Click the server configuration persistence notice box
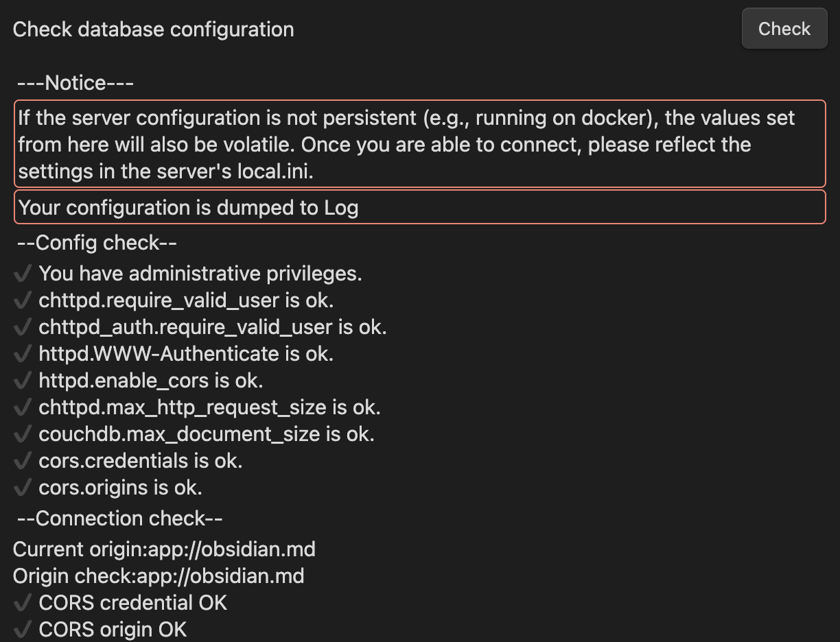The height and width of the screenshot is (642, 840). pyautogui.click(x=419, y=144)
